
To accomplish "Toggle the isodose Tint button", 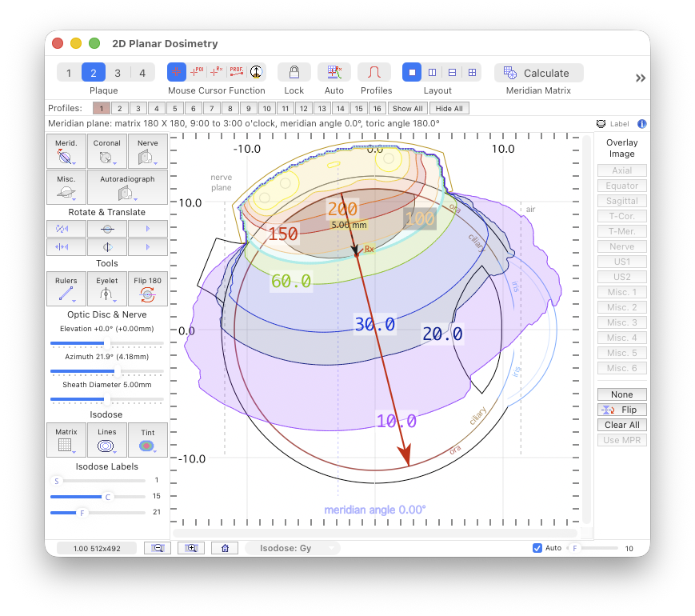I will pos(147,439).
